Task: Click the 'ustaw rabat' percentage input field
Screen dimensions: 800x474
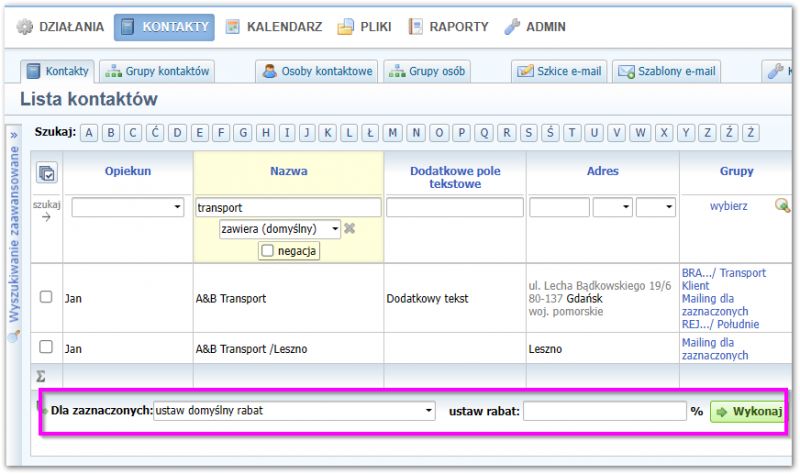Action: click(x=604, y=411)
